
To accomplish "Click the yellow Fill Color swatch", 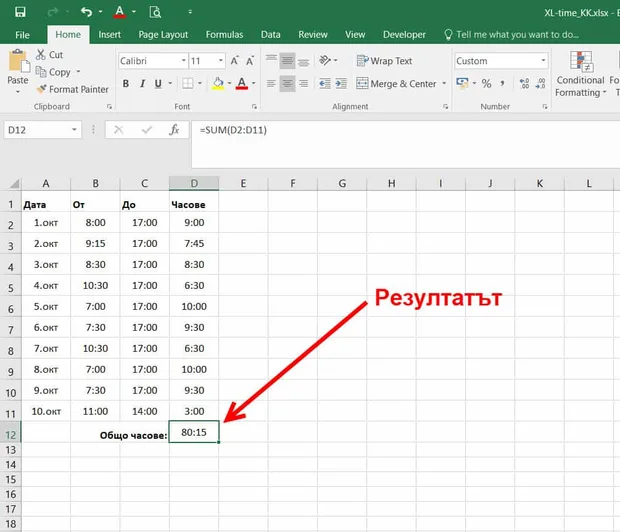I will (x=218, y=83).
